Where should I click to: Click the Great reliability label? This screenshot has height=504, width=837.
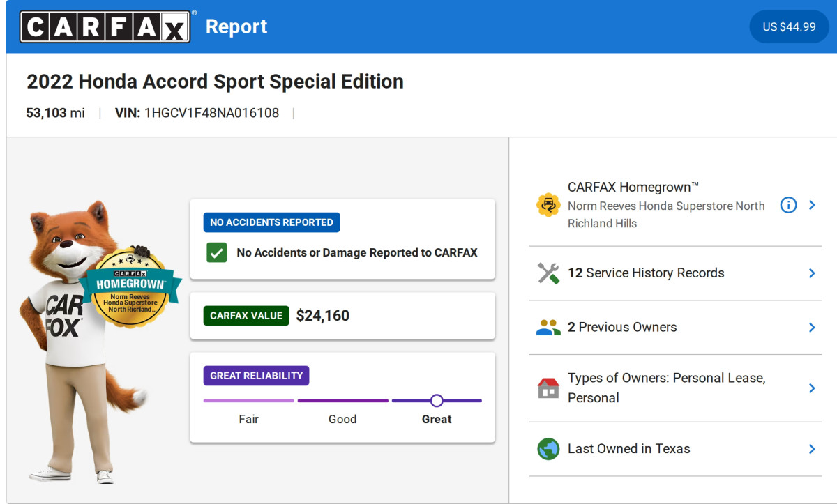(x=437, y=419)
